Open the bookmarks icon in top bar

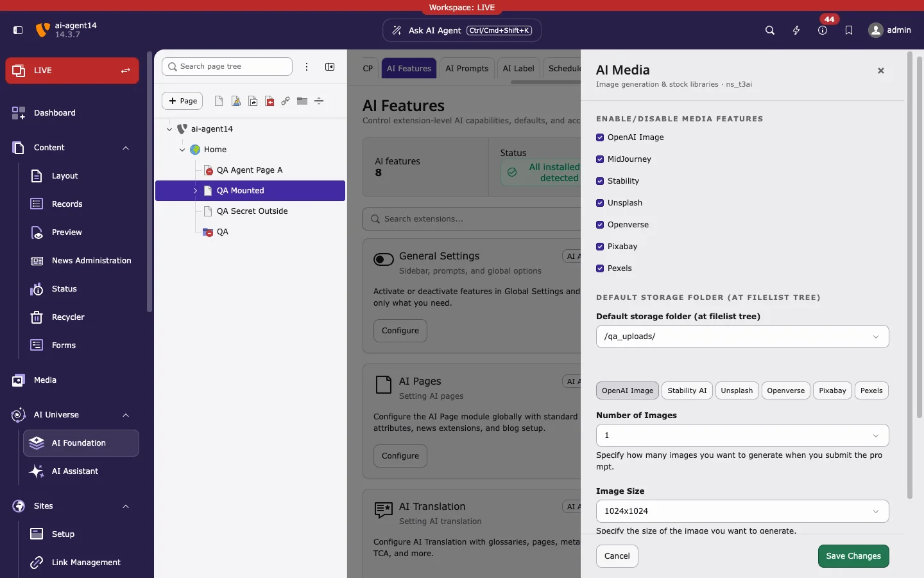(849, 30)
